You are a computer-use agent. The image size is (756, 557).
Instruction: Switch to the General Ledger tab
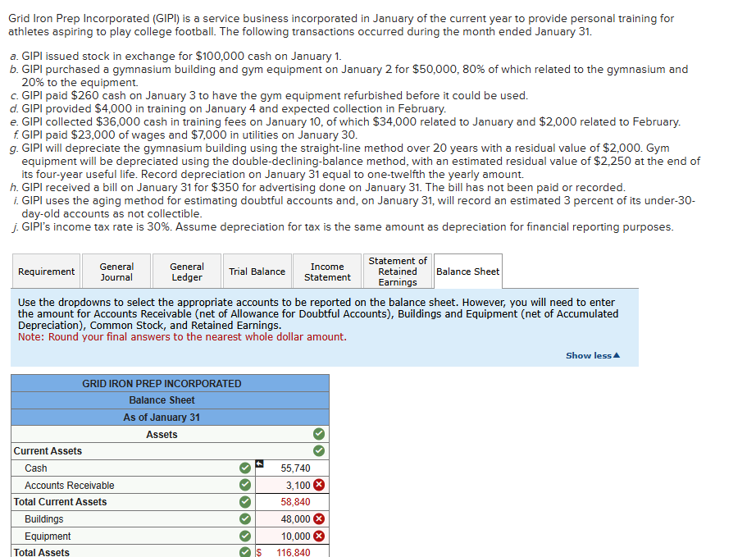[187, 272]
